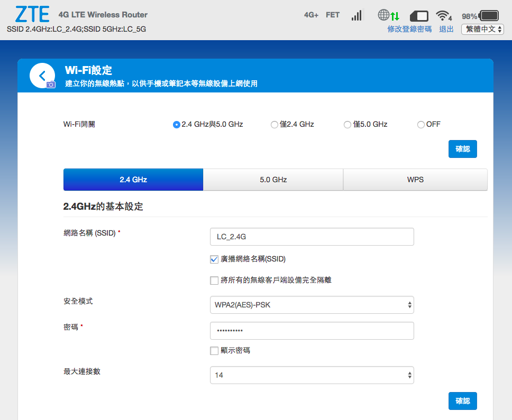Click 確認 button under Wi-Fi開關
Image resolution: width=512 pixels, height=420 pixels.
coord(463,149)
